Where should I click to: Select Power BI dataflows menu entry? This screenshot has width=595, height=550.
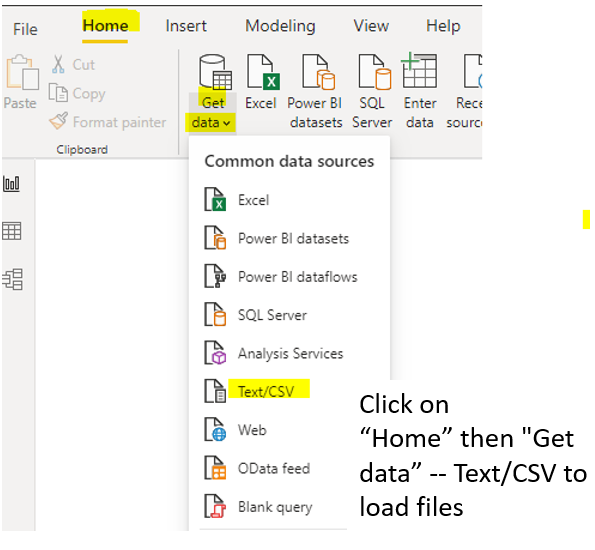pyautogui.click(x=289, y=276)
